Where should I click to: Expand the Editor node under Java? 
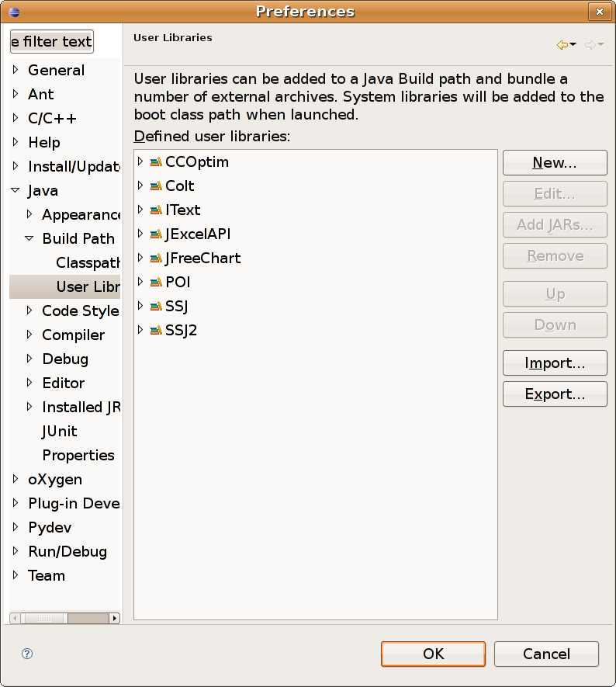[29, 383]
